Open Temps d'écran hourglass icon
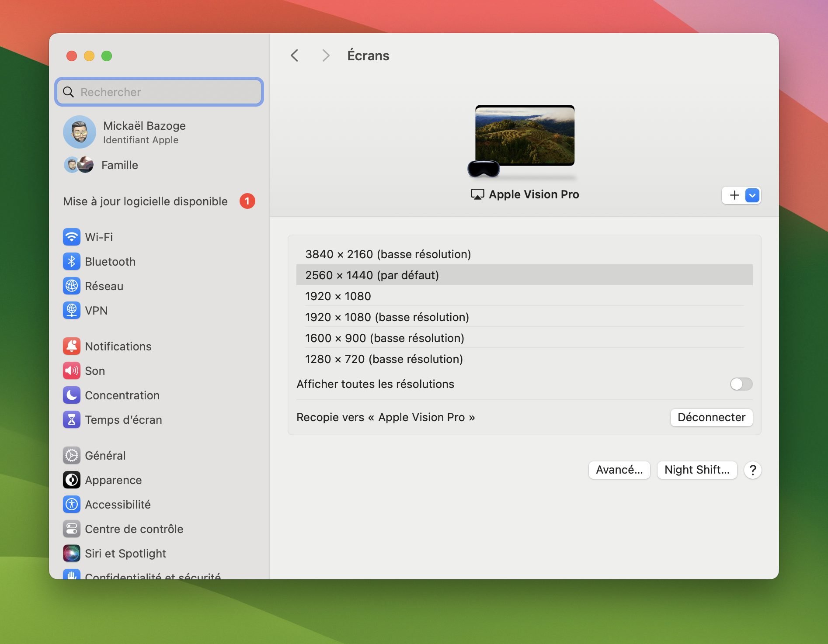The width and height of the screenshot is (828, 644). coord(72,420)
